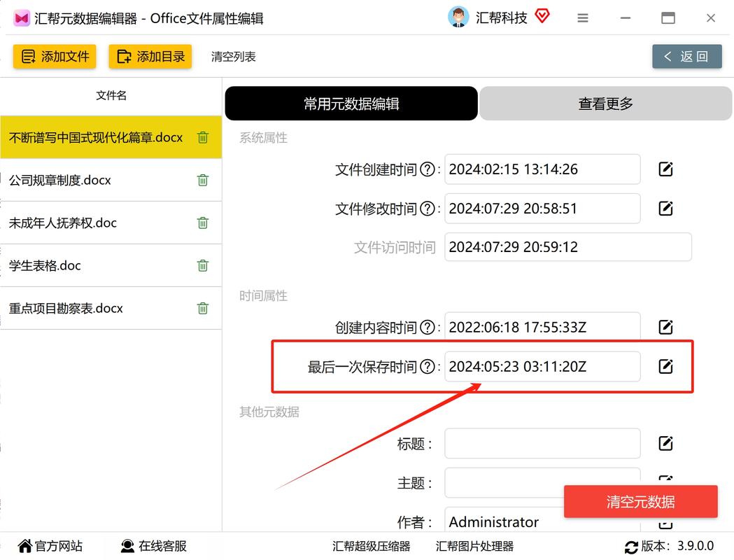This screenshot has height=560, width=734.
Task: Click version text 3.9.0.0
Action: tap(695, 546)
